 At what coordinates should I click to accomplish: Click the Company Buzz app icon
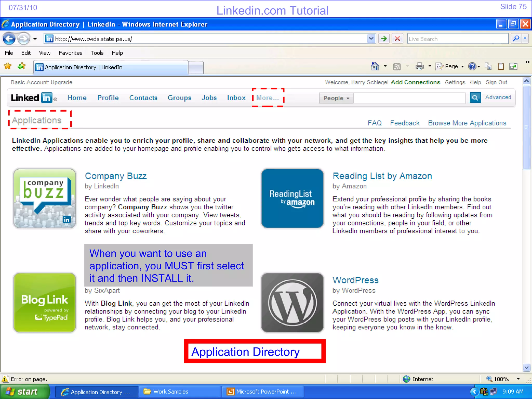point(45,198)
